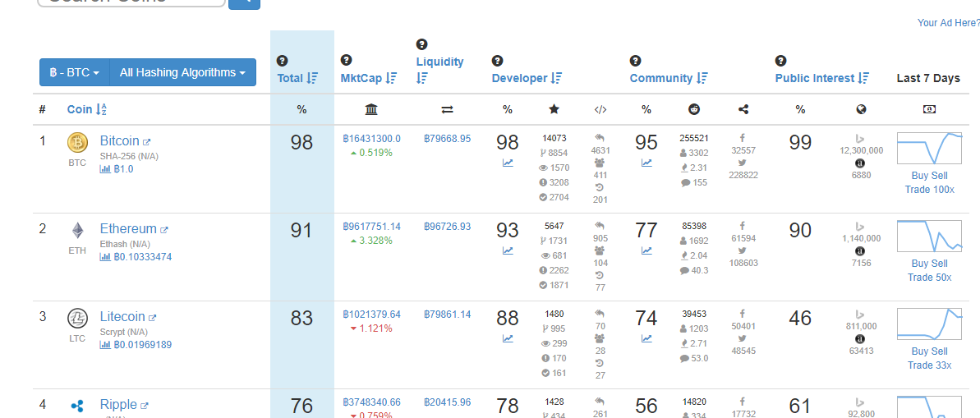Click the Ripple logo icon
Viewport: 980px width, 418px height.
click(x=77, y=407)
